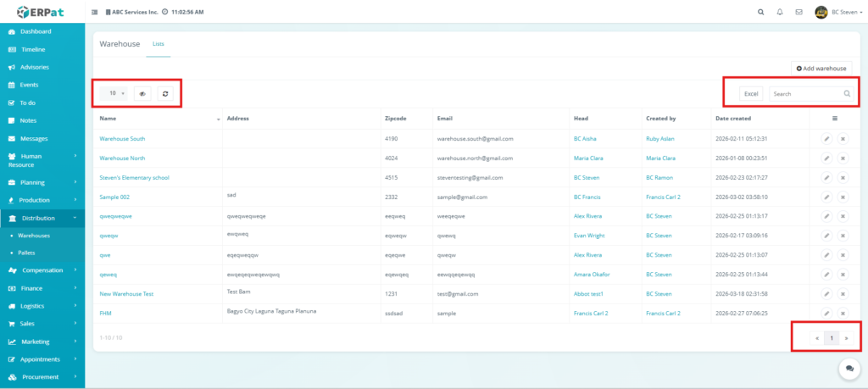This screenshot has width=868, height=389.
Task: Click the refresh table icon
Action: pos(165,94)
